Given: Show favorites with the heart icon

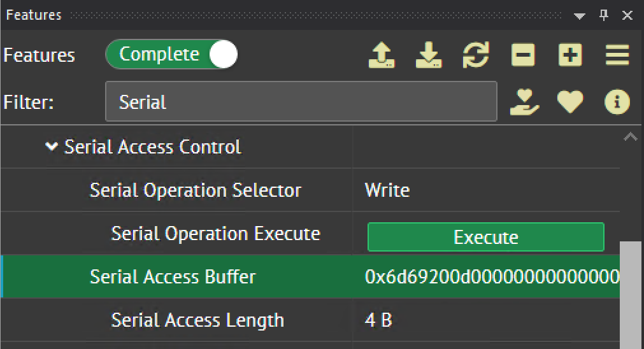Looking at the screenshot, I should 570,102.
